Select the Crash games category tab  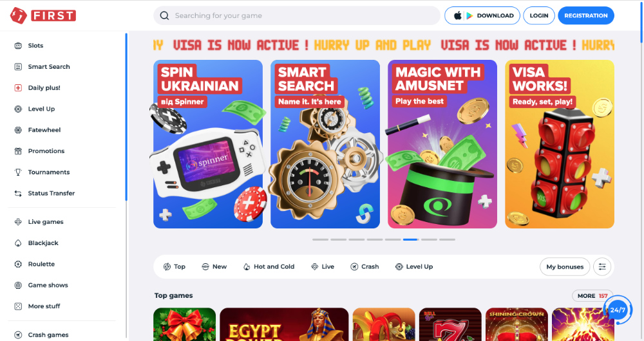coord(365,267)
